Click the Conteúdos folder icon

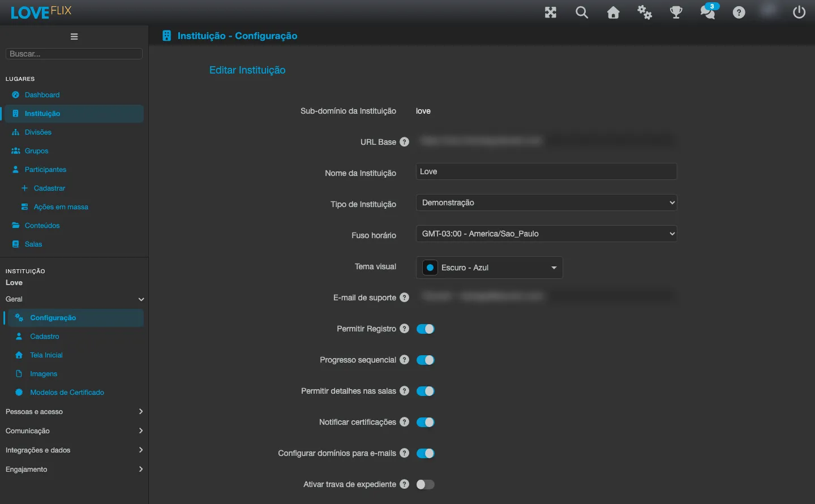[x=16, y=226]
